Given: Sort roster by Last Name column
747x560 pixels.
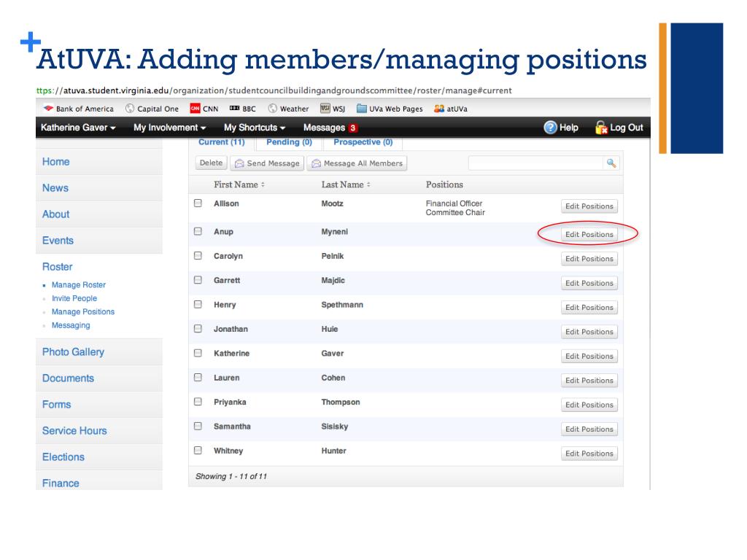Looking at the screenshot, I should tap(345, 184).
